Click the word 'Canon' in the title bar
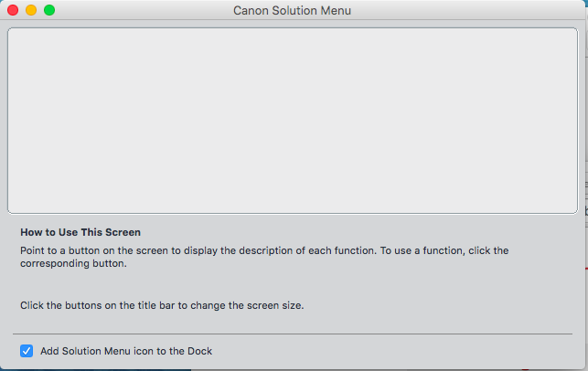The image size is (588, 371). [x=251, y=11]
